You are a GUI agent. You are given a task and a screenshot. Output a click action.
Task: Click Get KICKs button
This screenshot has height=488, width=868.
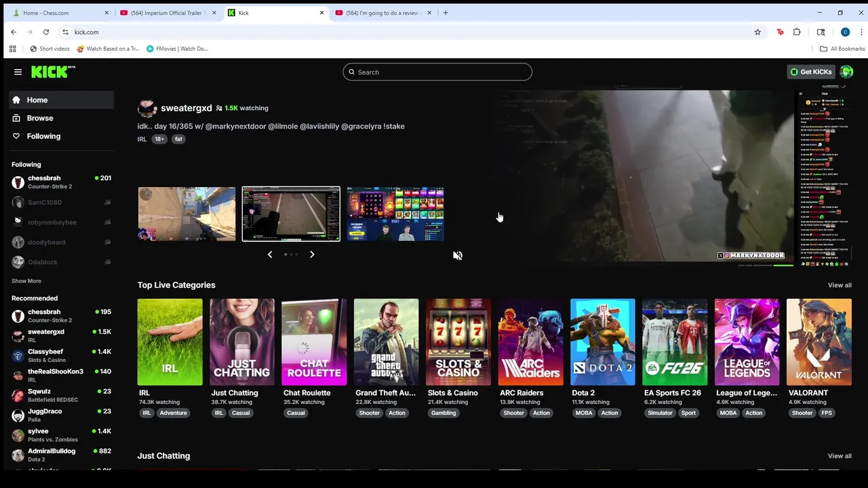(811, 72)
